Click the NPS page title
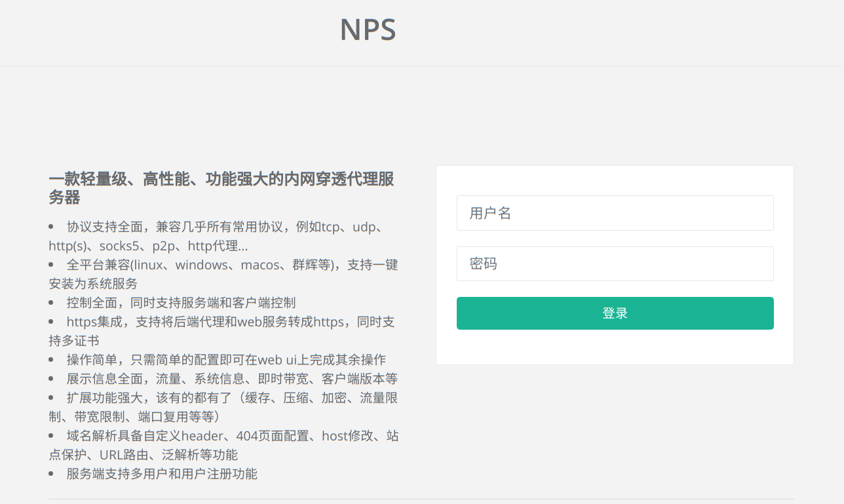Screen dimensions: 844x504 [x=368, y=29]
